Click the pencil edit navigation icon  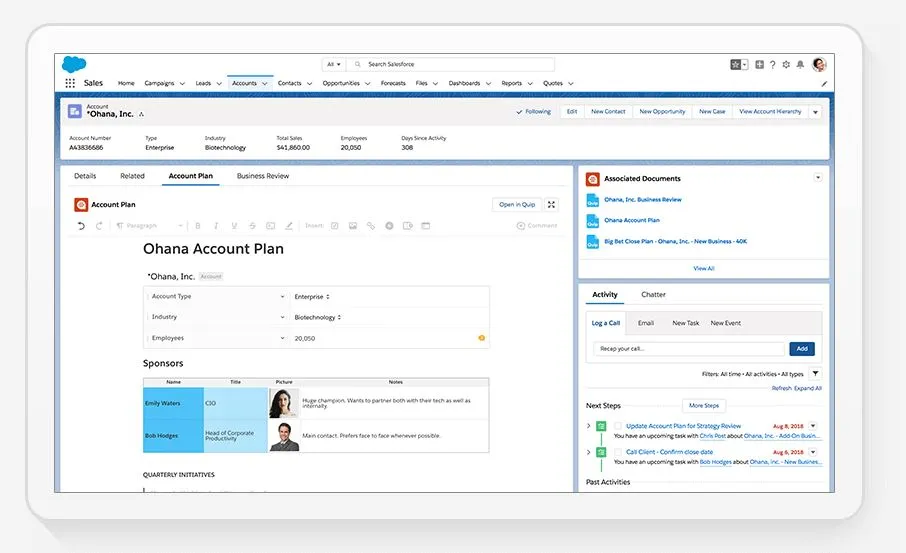[824, 84]
